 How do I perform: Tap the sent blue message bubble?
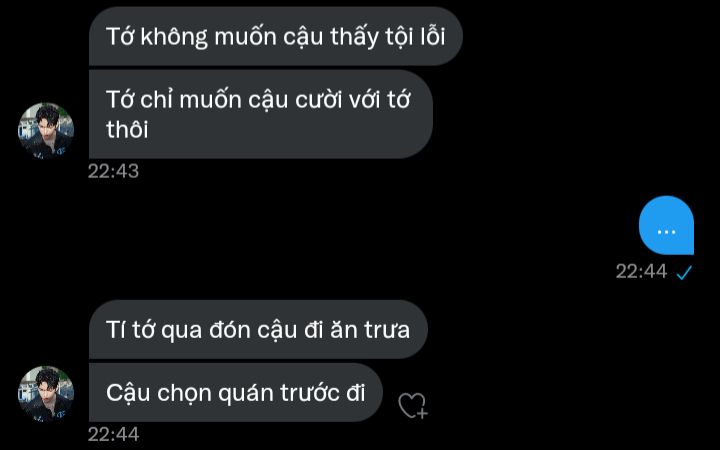pos(666,225)
